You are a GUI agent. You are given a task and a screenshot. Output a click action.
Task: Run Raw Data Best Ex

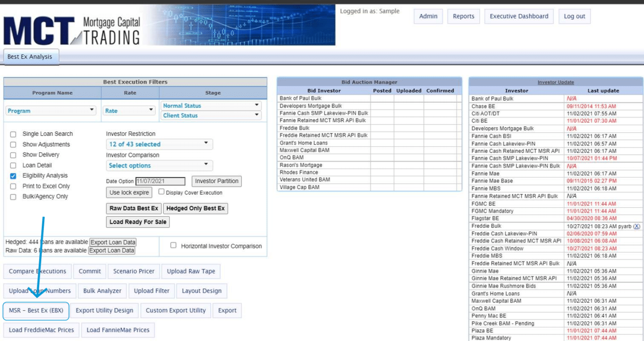(133, 208)
